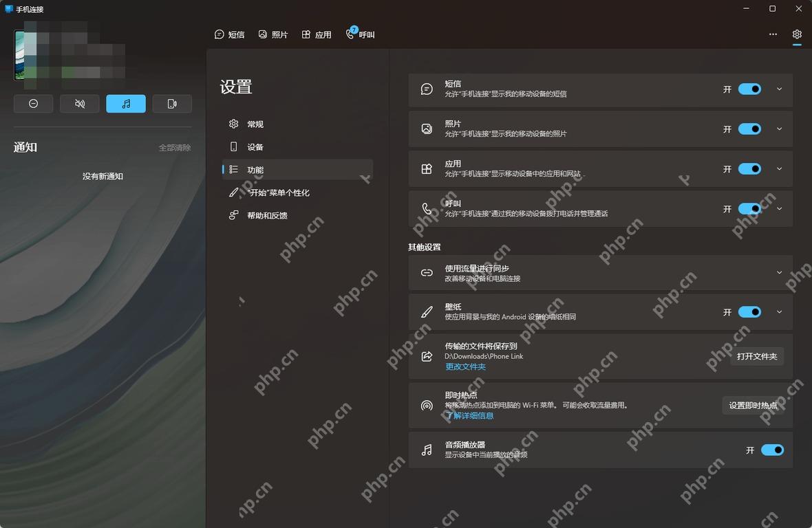Switch off the 壁纸 wallpaper toggle
Image resolution: width=812 pixels, height=528 pixels.
coord(749,312)
